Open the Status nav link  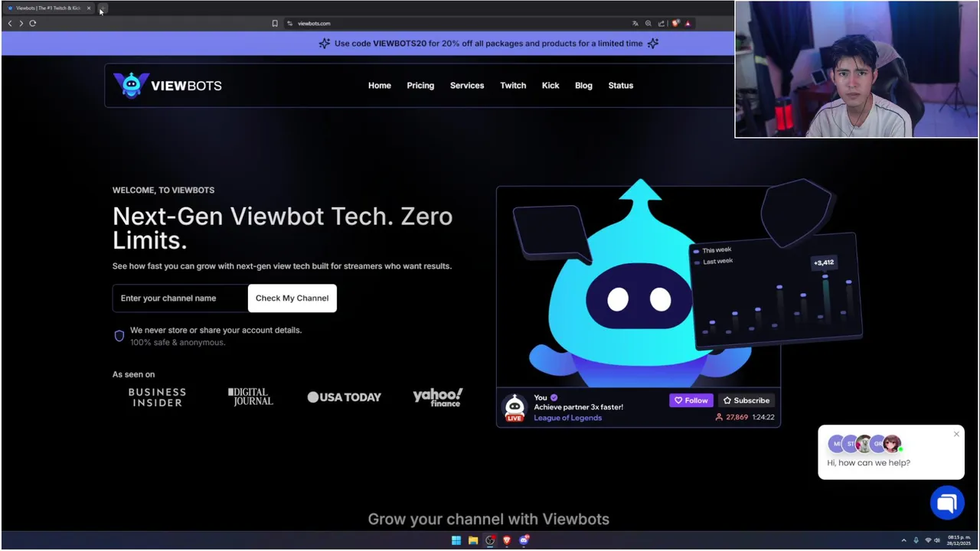point(621,86)
